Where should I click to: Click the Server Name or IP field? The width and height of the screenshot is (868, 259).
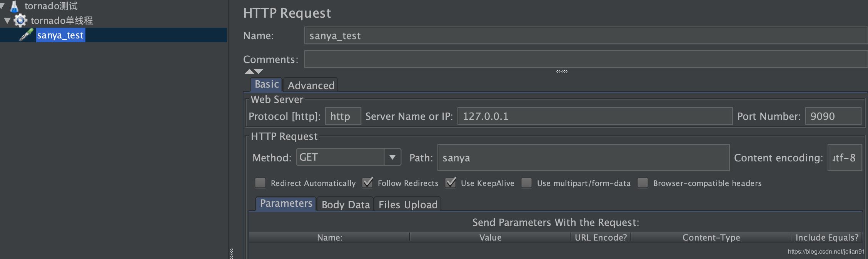coord(594,116)
